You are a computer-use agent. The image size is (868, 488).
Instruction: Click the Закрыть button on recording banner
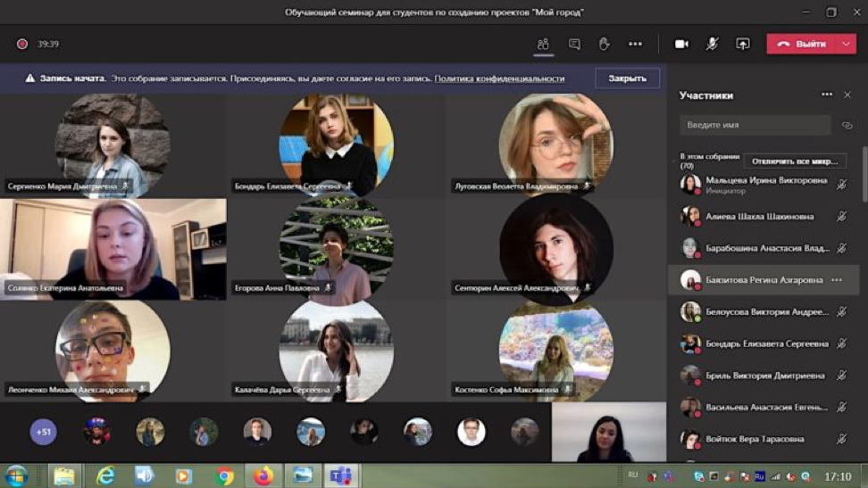627,79
